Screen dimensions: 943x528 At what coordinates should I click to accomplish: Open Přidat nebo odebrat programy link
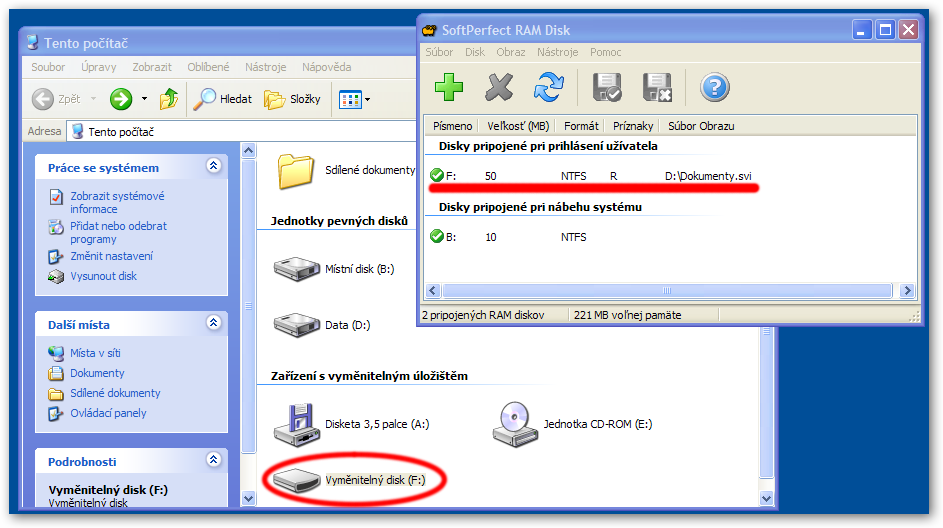click(x=118, y=233)
